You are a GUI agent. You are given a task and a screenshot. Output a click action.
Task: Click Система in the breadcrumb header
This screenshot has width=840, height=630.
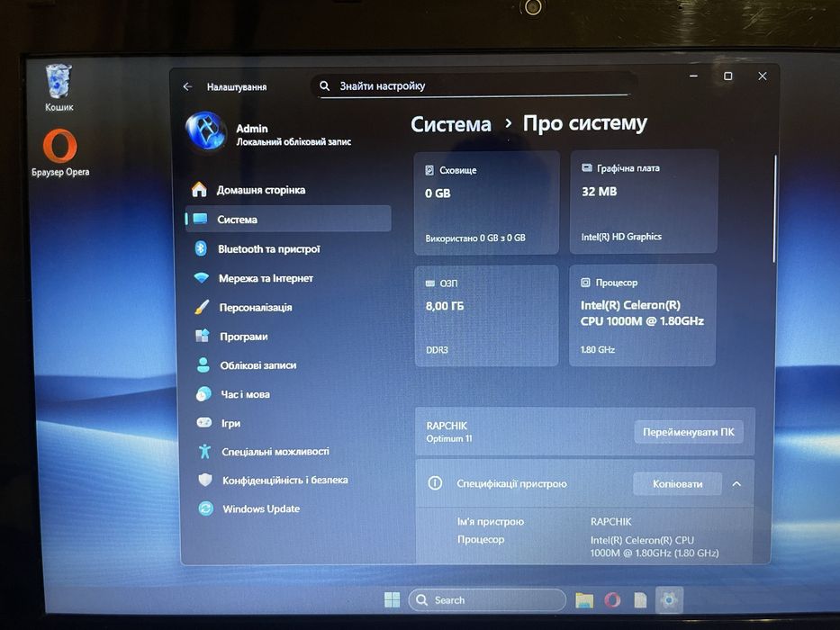coord(450,124)
